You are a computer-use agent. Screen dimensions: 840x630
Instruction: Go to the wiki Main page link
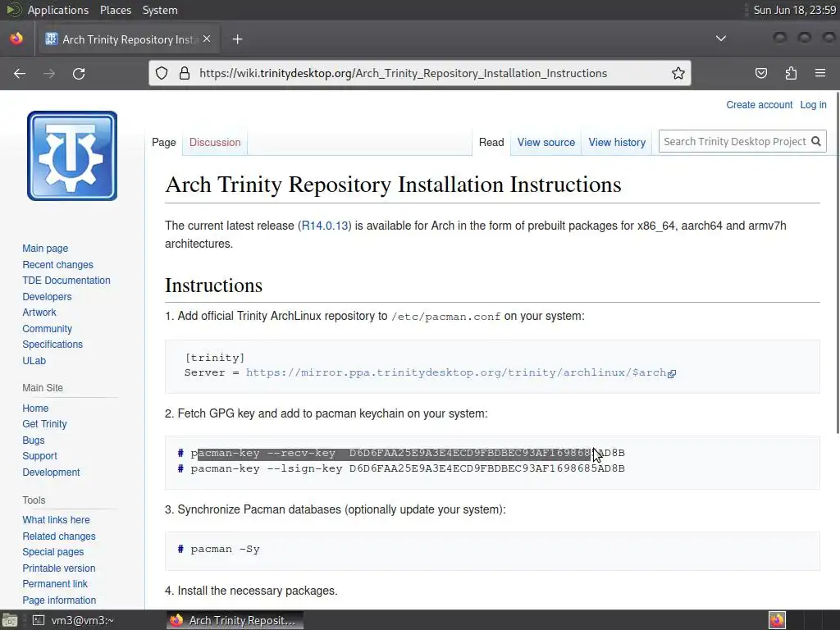(45, 249)
